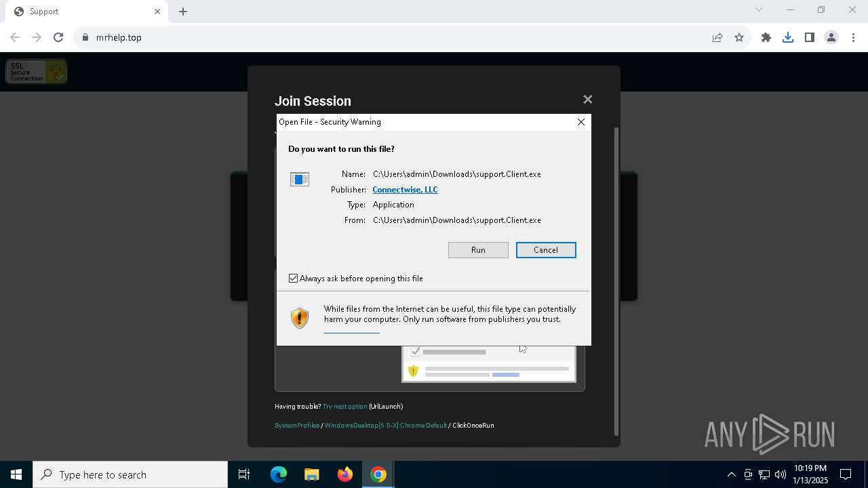Click the SSL Secure Connection badge
The height and width of the screenshot is (488, 868).
(37, 71)
